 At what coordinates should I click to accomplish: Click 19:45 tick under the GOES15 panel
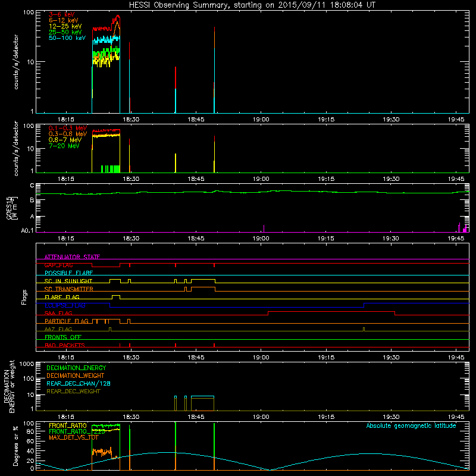click(456, 239)
